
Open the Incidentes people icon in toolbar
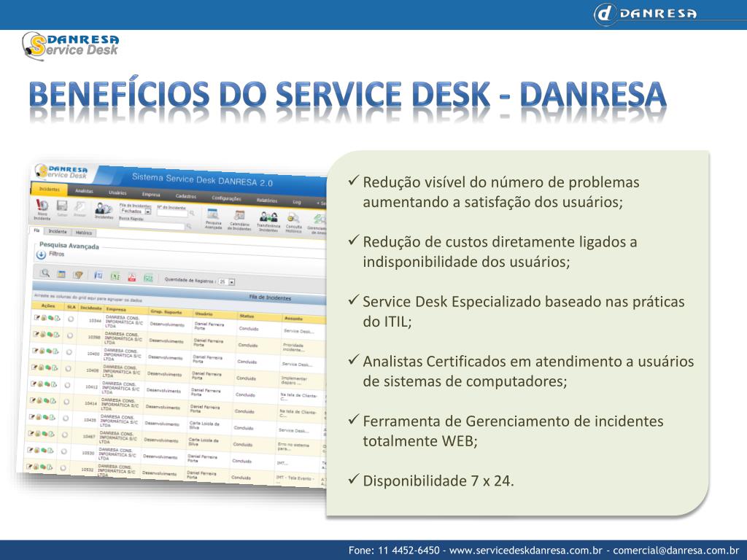tap(104, 208)
